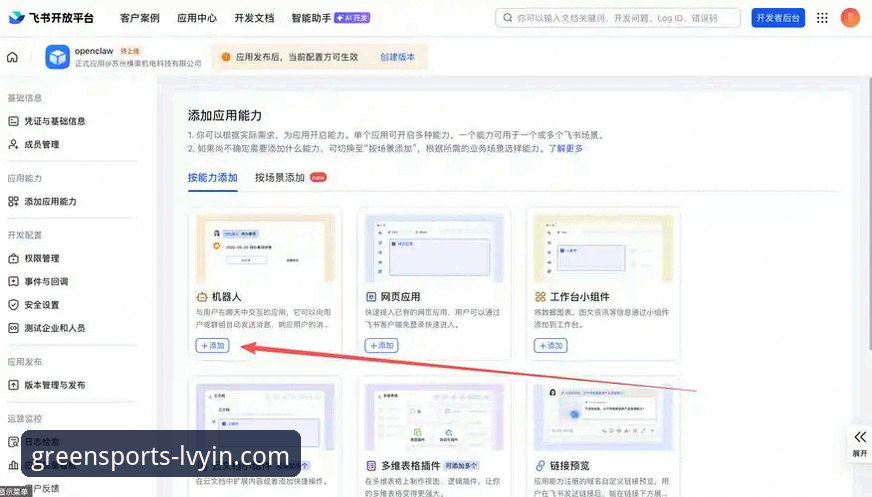
Task: Click the 开发者后台 button
Action: pos(778,18)
